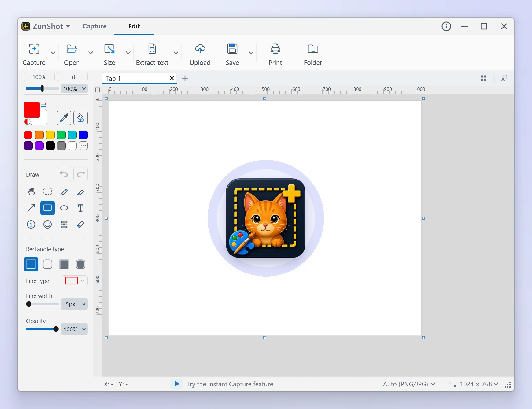Screen dimensions: 532x409
Task: Choose outlined rounded rectangle type
Action: coord(47,264)
